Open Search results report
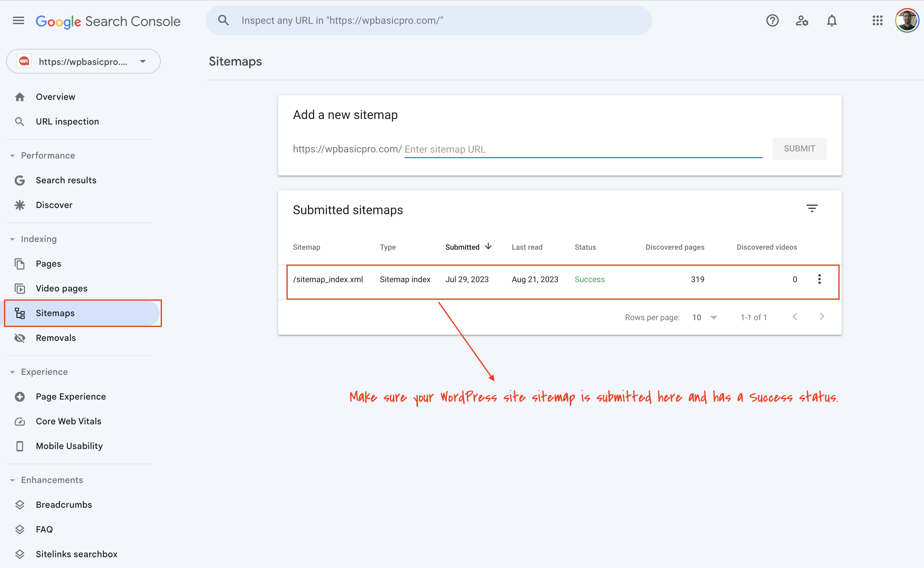 (x=66, y=180)
